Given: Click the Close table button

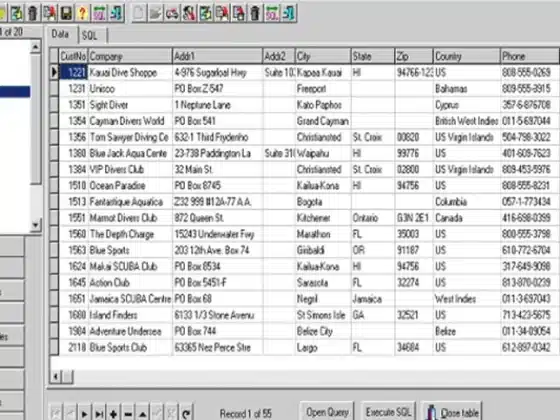Looking at the screenshot, I should [x=452, y=412].
